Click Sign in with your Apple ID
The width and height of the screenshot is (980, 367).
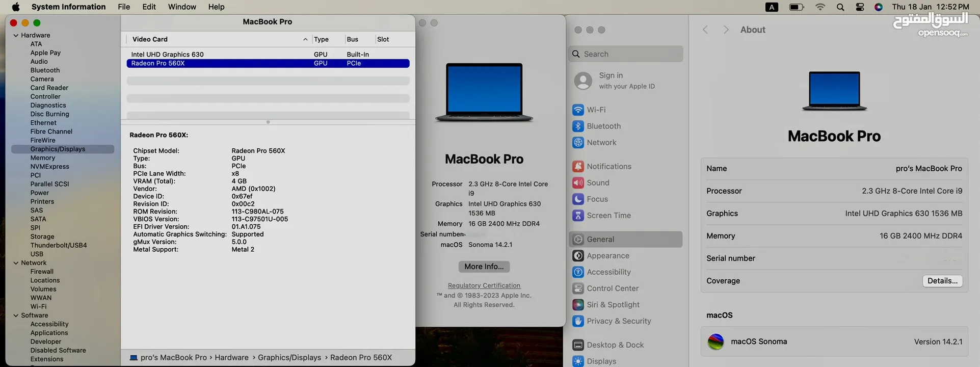click(x=627, y=81)
